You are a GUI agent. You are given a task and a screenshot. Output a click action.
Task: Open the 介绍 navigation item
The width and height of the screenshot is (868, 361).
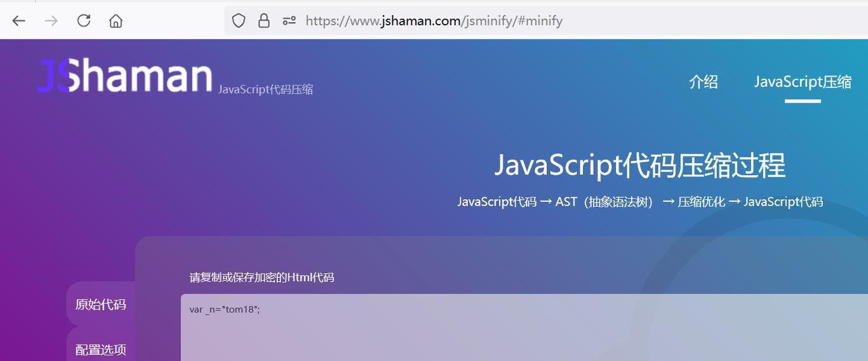[704, 82]
